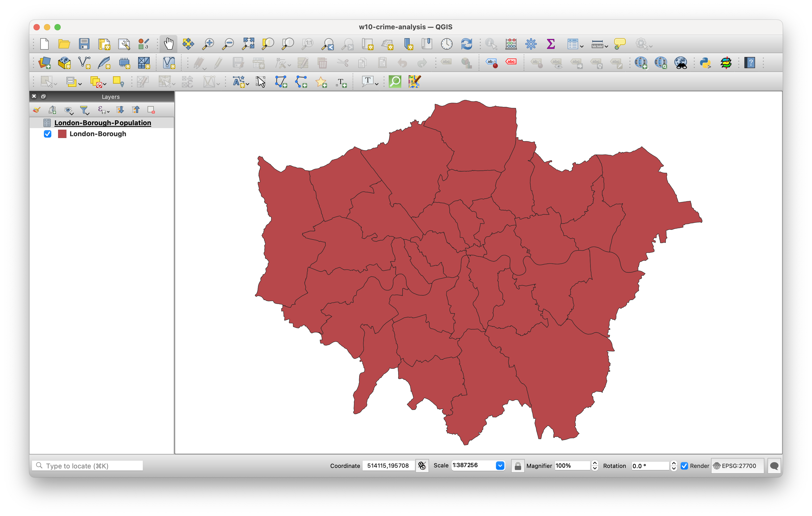Open the Python console icon
The image size is (812, 516).
(x=705, y=63)
